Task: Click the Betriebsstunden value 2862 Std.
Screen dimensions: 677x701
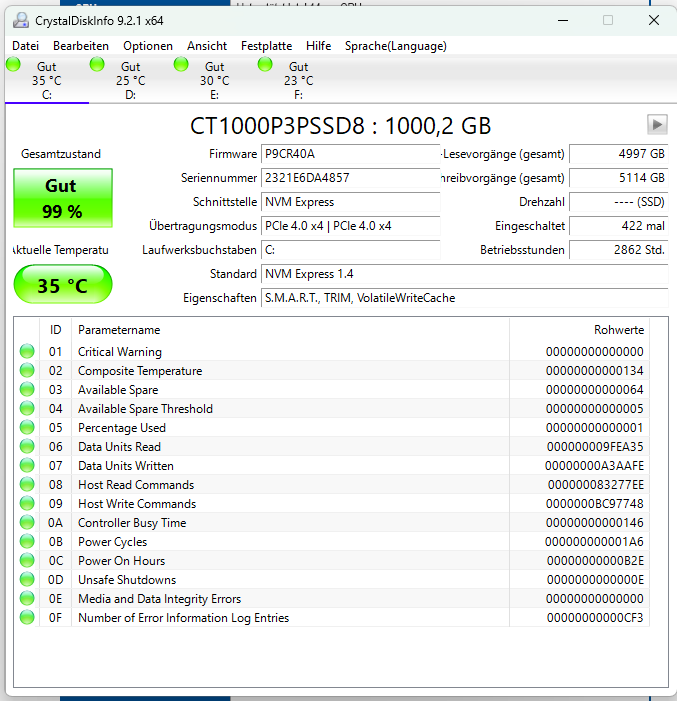Action: pyautogui.click(x=618, y=249)
